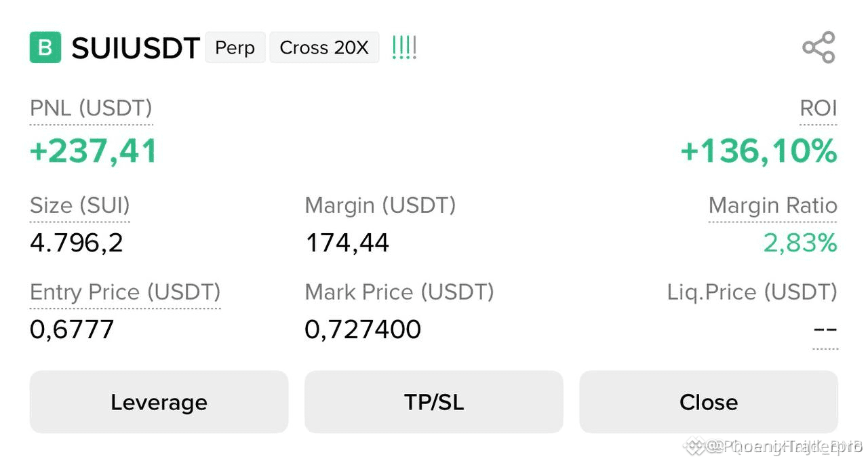Tap the SUIUSDT pair name
Screen dimensions: 868x463
136,48
